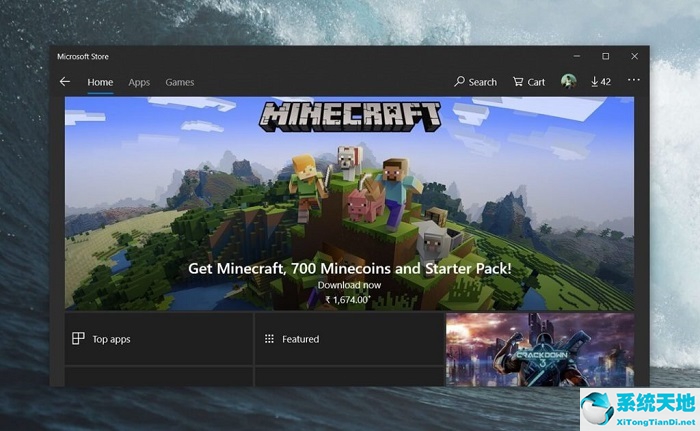The image size is (700, 431).
Task: Open the Crackdown 3 thumbnail
Action: point(540,349)
